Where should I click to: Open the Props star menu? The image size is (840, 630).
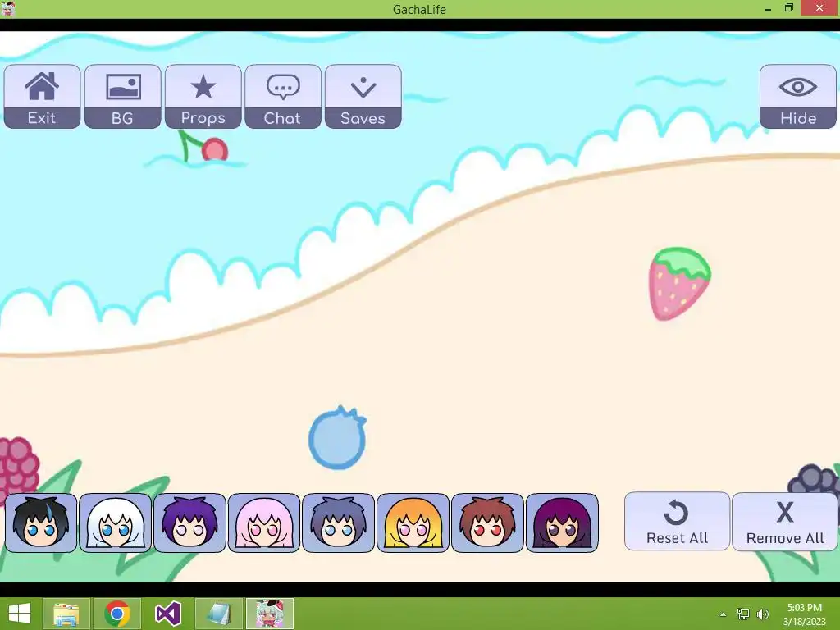[203, 97]
